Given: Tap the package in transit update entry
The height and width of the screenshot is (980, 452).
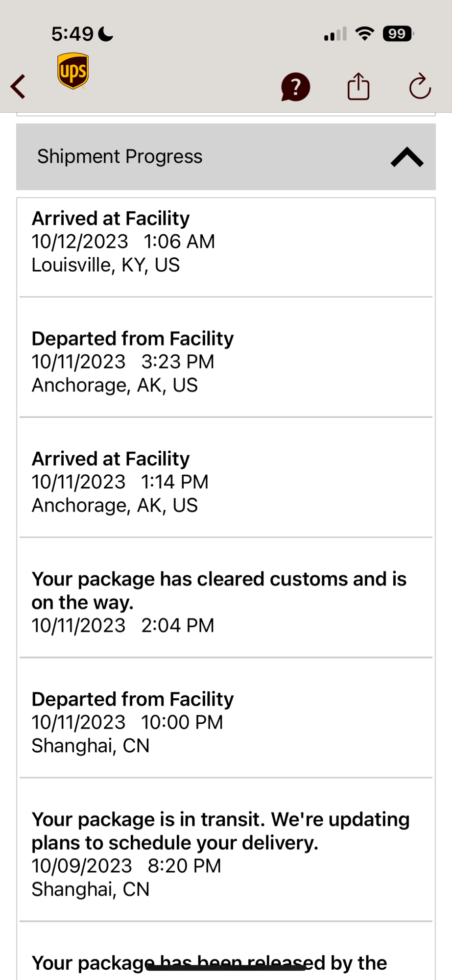Looking at the screenshot, I should point(226,854).
